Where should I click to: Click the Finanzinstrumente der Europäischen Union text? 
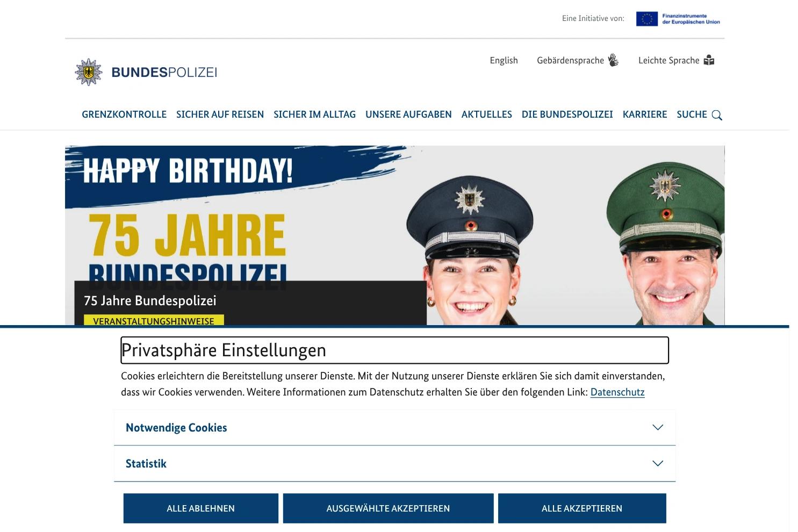tap(691, 19)
